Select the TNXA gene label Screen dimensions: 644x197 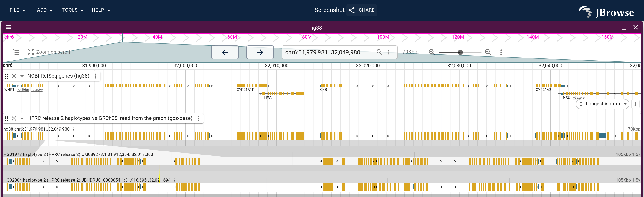click(x=266, y=97)
